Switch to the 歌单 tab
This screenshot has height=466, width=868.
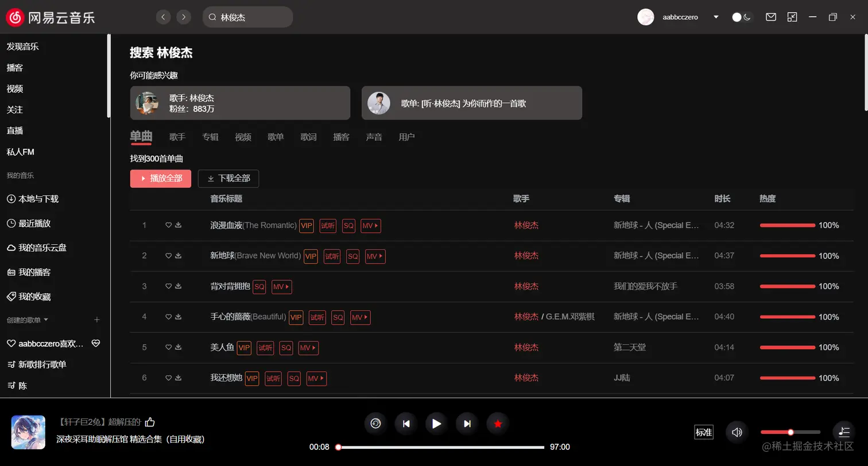276,137
